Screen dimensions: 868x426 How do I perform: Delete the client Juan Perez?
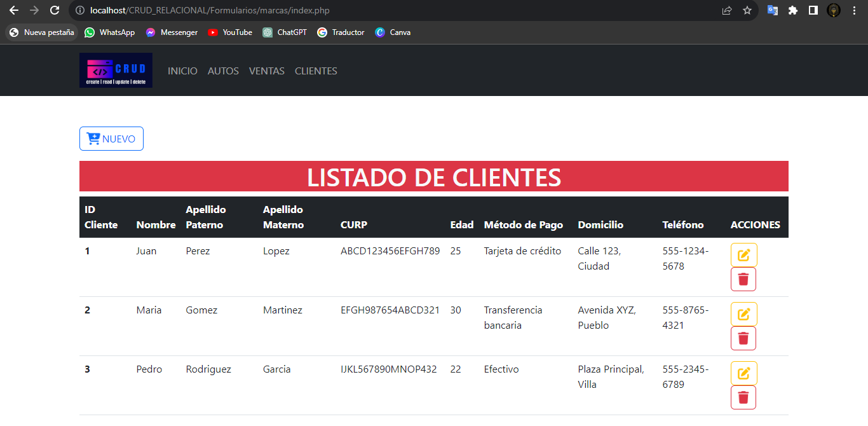pos(743,278)
